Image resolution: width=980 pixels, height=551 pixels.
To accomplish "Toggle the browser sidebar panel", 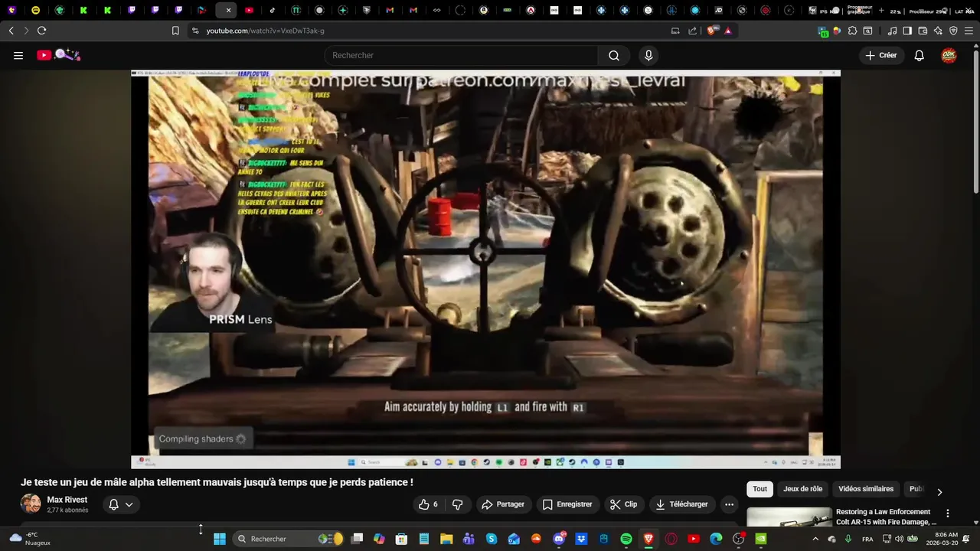I will tap(907, 31).
